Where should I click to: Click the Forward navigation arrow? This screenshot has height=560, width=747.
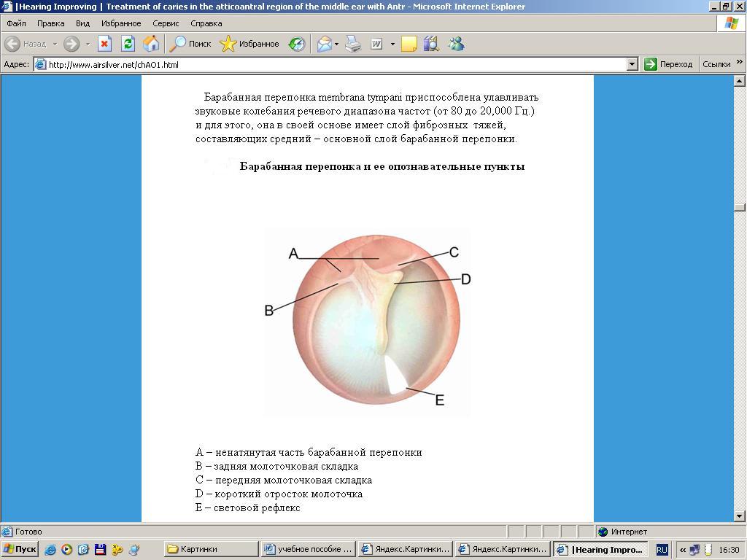point(71,44)
